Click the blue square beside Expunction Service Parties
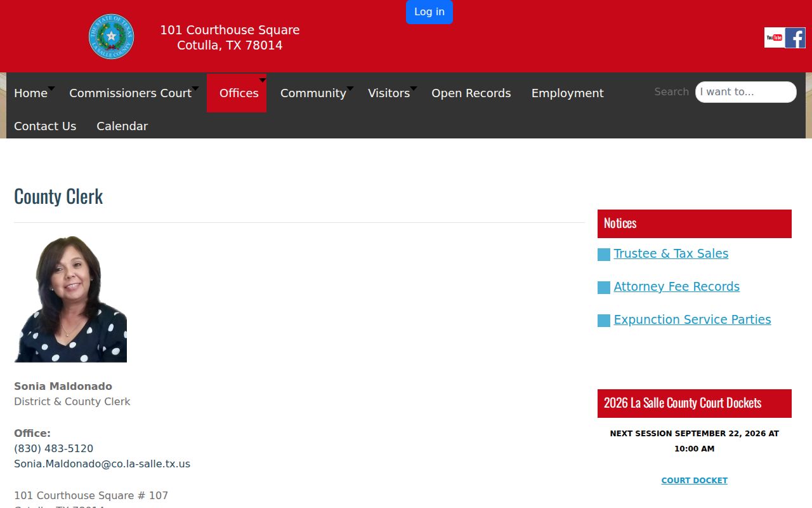Viewport: 812px width, 508px height. (x=604, y=321)
